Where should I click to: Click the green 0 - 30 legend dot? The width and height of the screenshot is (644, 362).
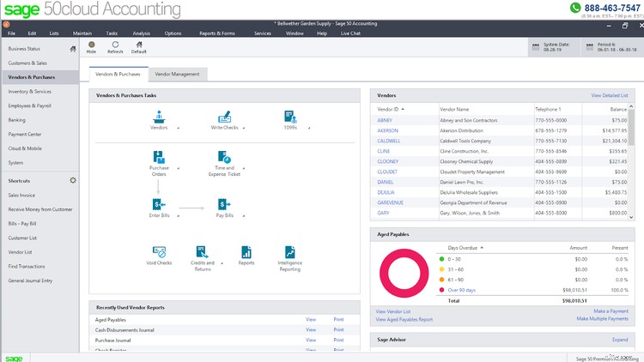pyautogui.click(x=441, y=259)
